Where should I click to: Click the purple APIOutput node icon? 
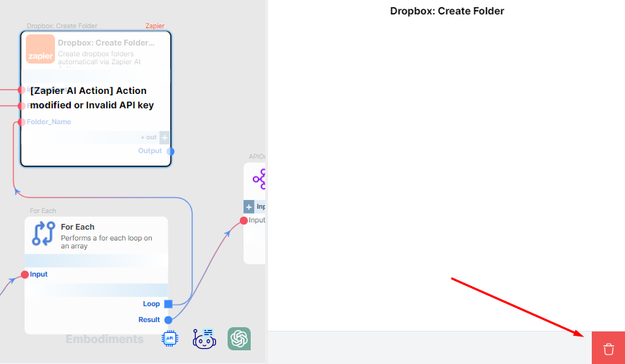pos(259,179)
